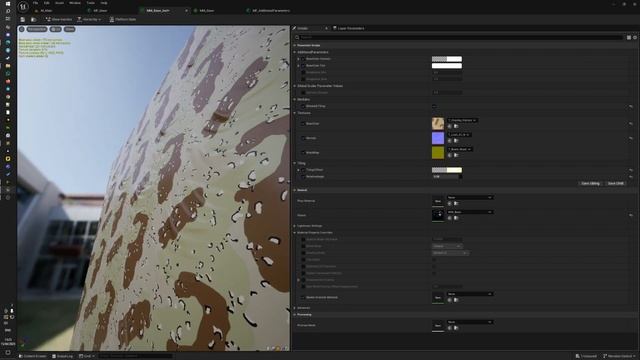Use selected asset for Phys Material
The image size is (640, 360).
tap(450, 203)
